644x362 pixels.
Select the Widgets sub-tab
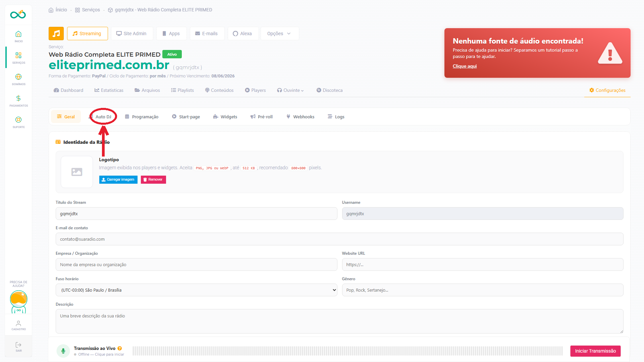pyautogui.click(x=225, y=117)
